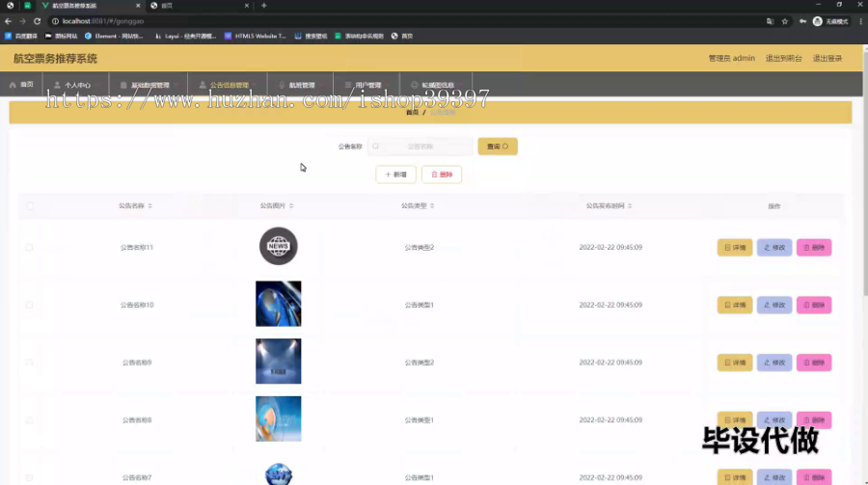
Task: Open the incognito profile icon
Action: coord(818,21)
